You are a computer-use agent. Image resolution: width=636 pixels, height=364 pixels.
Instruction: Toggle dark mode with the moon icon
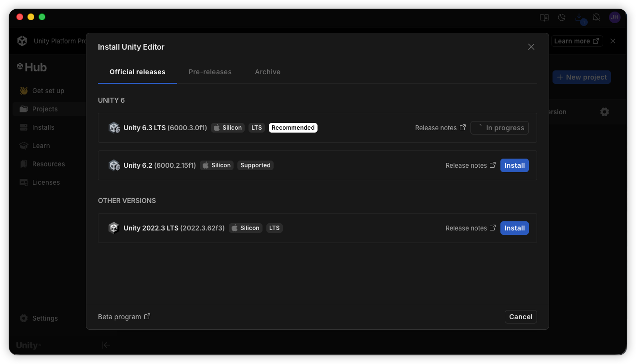pyautogui.click(x=562, y=18)
